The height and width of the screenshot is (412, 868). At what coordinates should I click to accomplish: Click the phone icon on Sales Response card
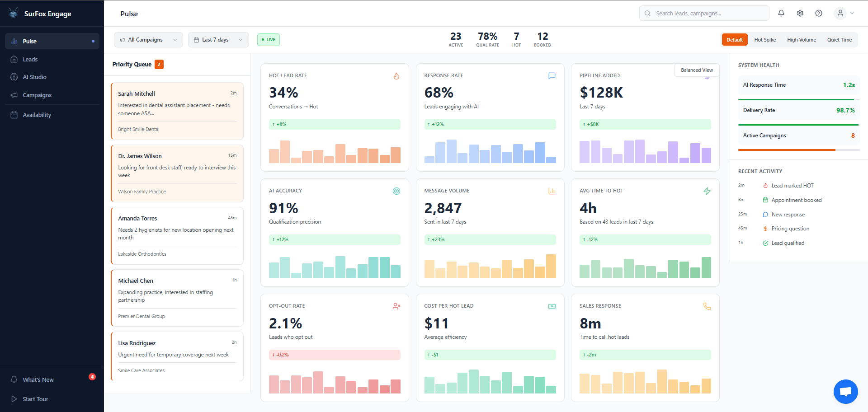click(x=707, y=306)
